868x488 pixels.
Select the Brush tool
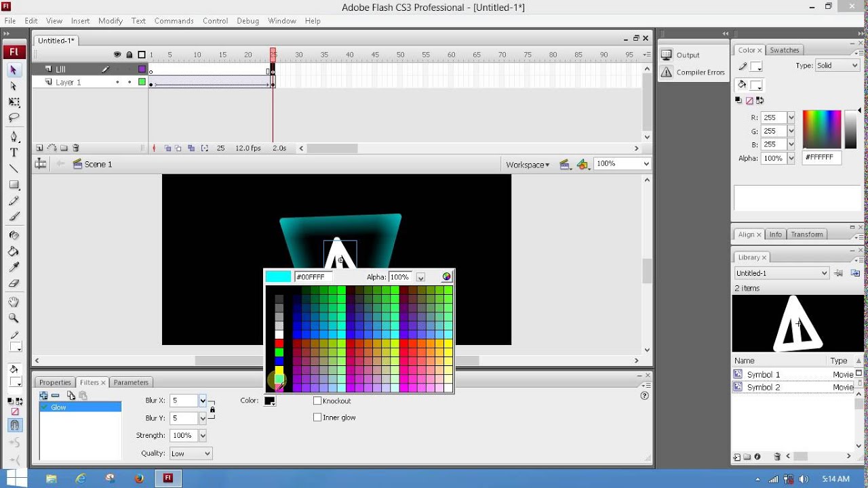point(14,217)
